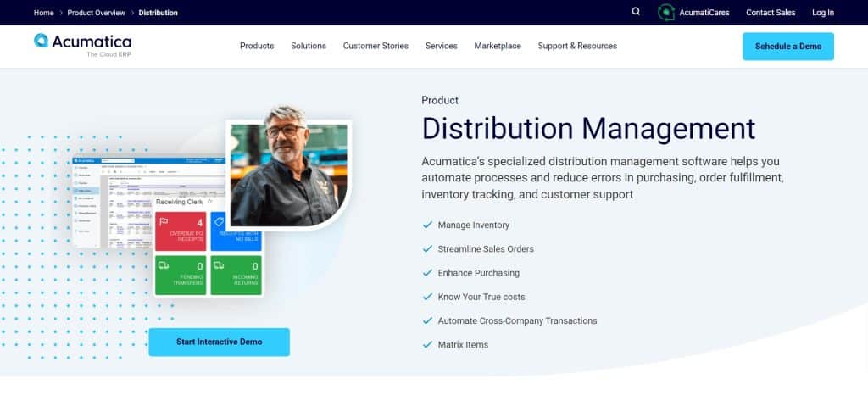Click the 'Matrix Items' text
The image size is (868, 412).
pos(463,344)
